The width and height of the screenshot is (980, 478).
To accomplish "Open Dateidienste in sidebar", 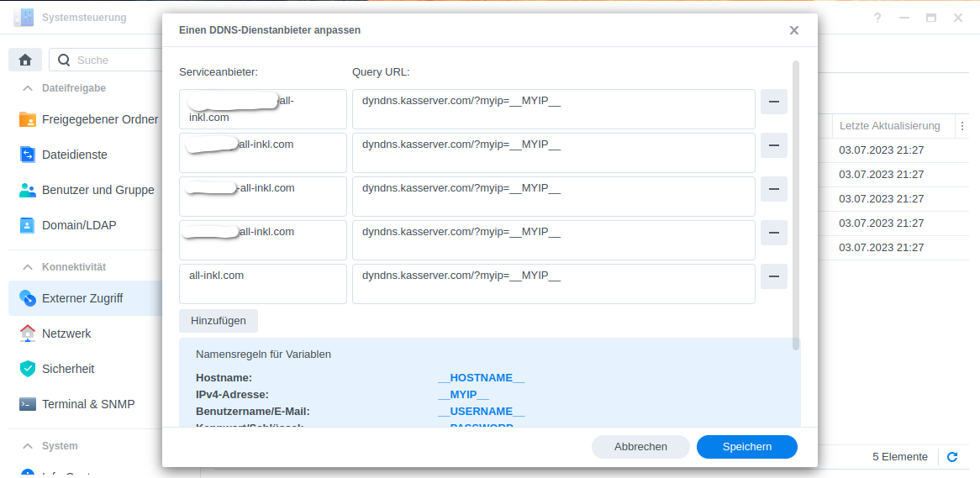I will coord(74,155).
